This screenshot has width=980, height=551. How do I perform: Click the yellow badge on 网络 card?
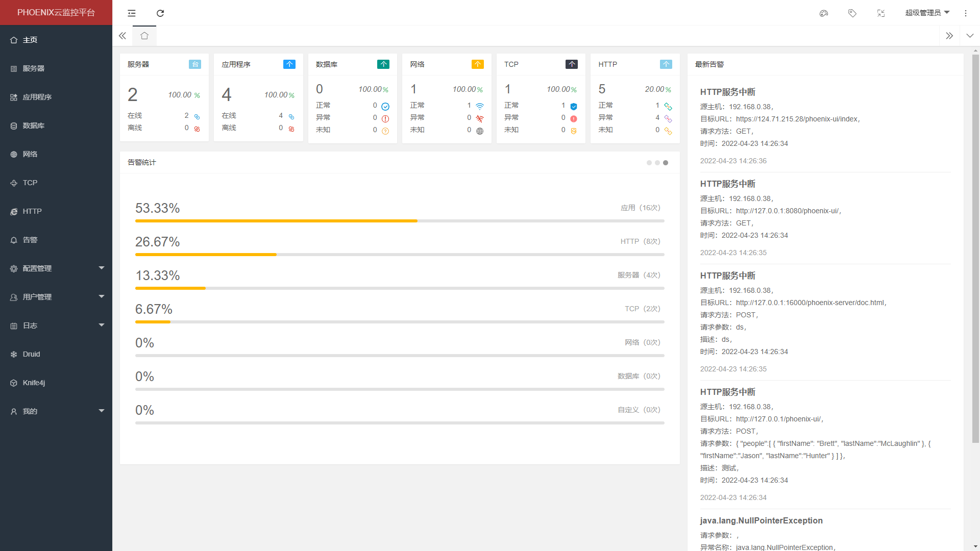[477, 64]
